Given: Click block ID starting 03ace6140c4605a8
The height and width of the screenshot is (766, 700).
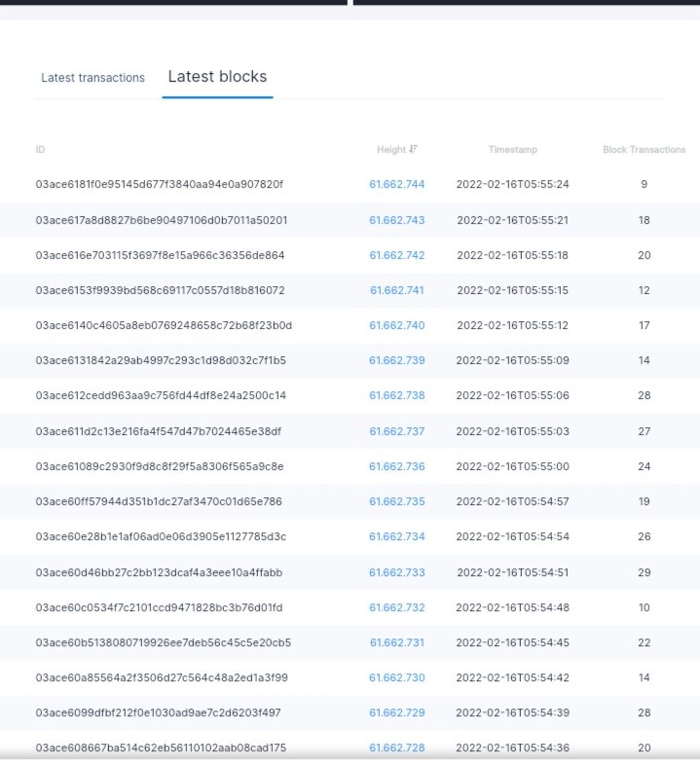Looking at the screenshot, I should coord(164,325).
